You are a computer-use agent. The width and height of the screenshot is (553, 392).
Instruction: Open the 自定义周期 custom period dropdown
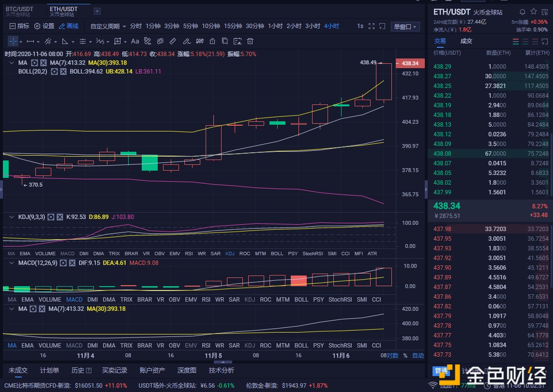pyautogui.click(x=108, y=26)
